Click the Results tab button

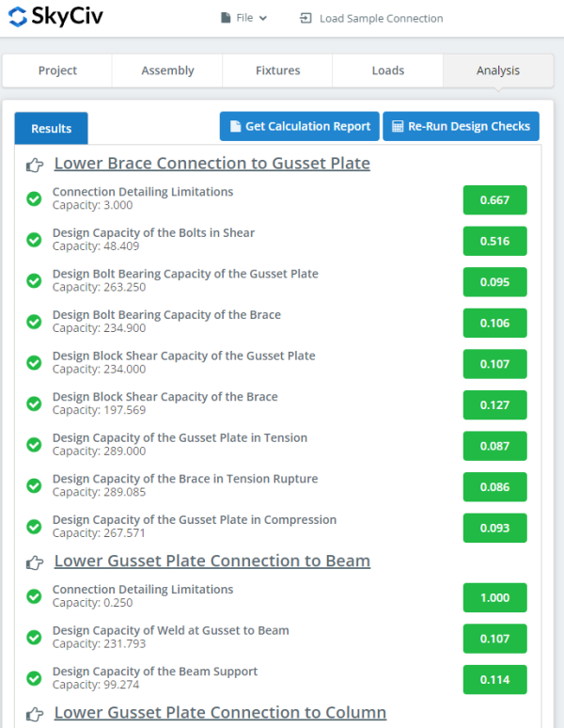coord(51,129)
